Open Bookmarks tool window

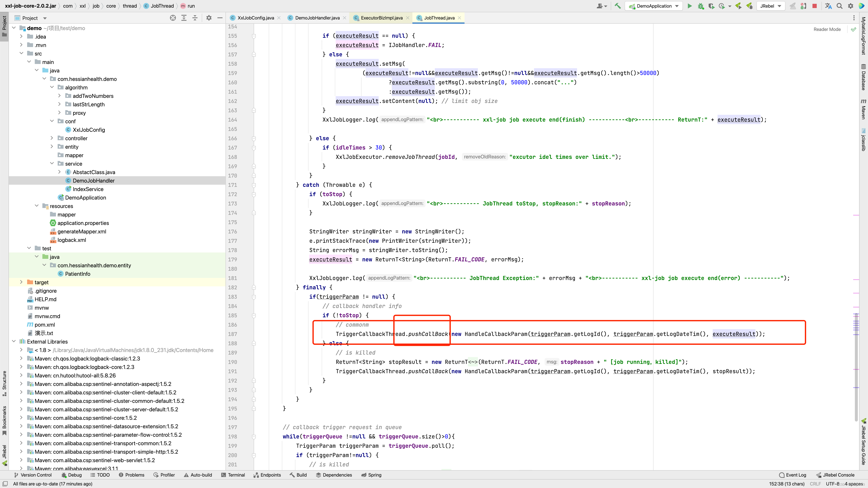pyautogui.click(x=4, y=421)
